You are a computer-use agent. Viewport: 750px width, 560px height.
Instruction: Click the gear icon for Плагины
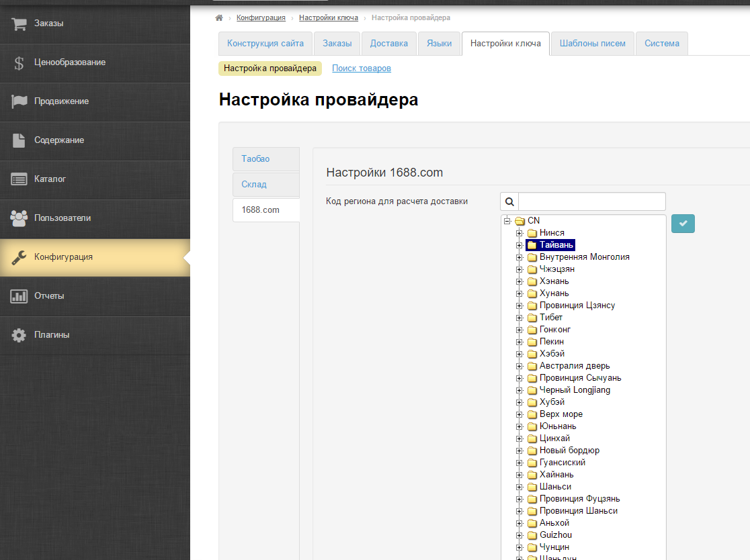click(19, 335)
